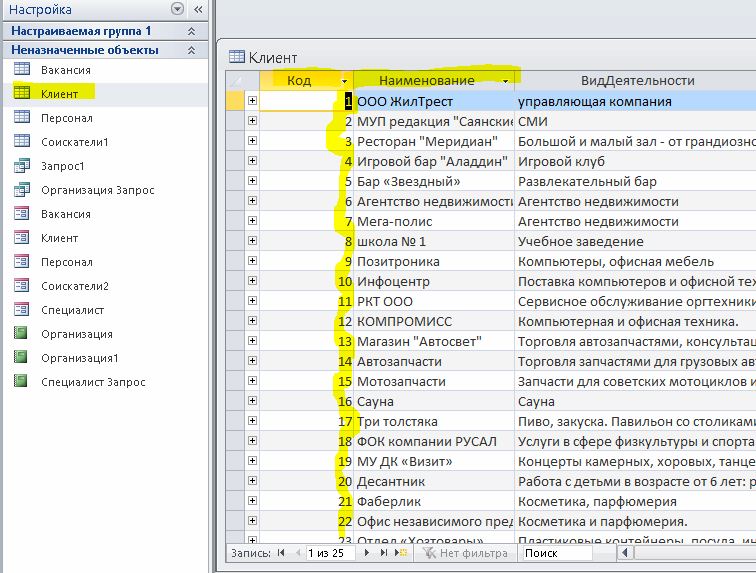Click the Поиск search field
Viewport: 756px width, 573px height.
point(557,553)
